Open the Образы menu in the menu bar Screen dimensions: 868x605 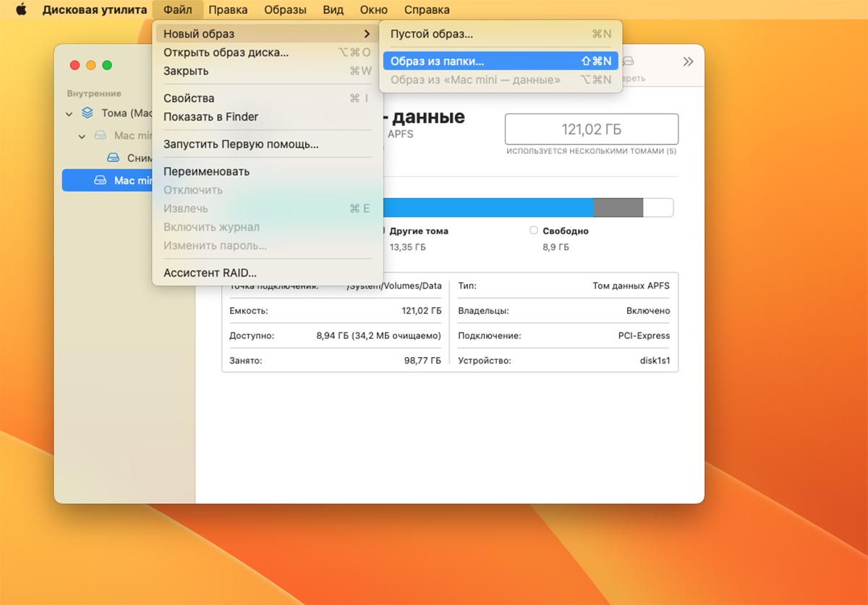point(285,10)
